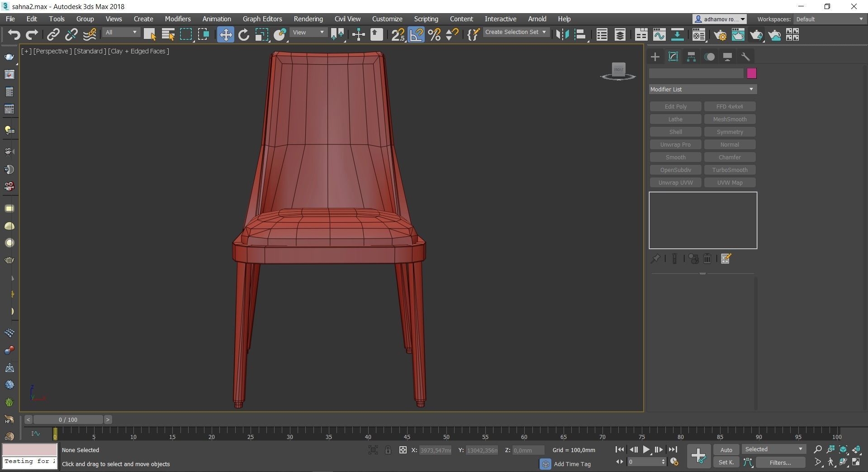Open the Selected key filter dropdown
This screenshot has width=868, height=472.
pos(774,449)
